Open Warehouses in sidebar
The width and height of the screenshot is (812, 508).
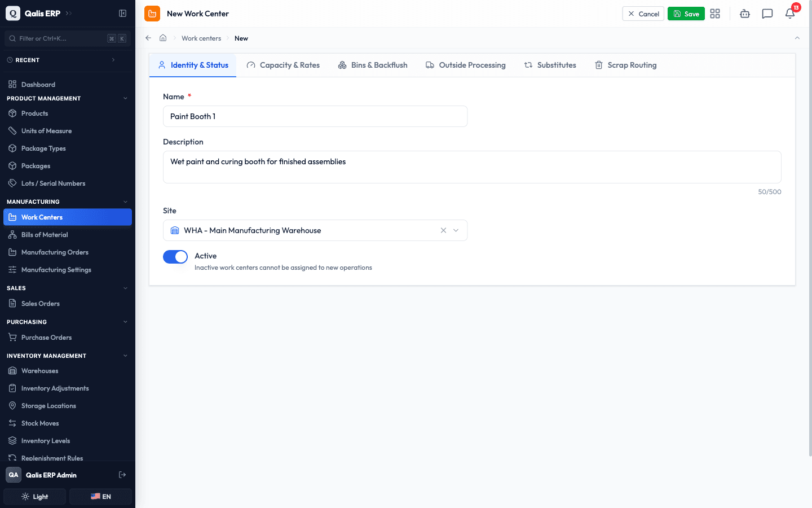tap(68, 371)
